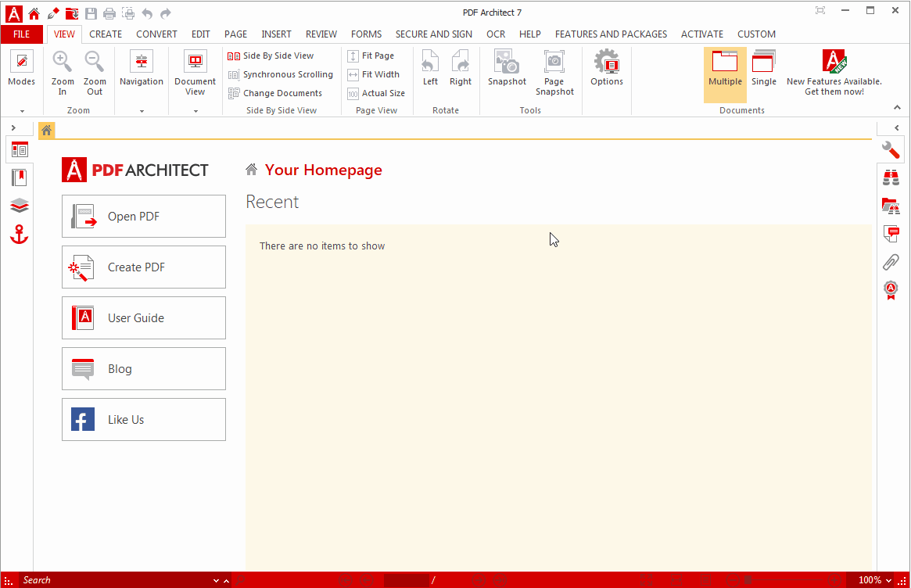Click the Save icon in quick access toolbar

(91, 13)
